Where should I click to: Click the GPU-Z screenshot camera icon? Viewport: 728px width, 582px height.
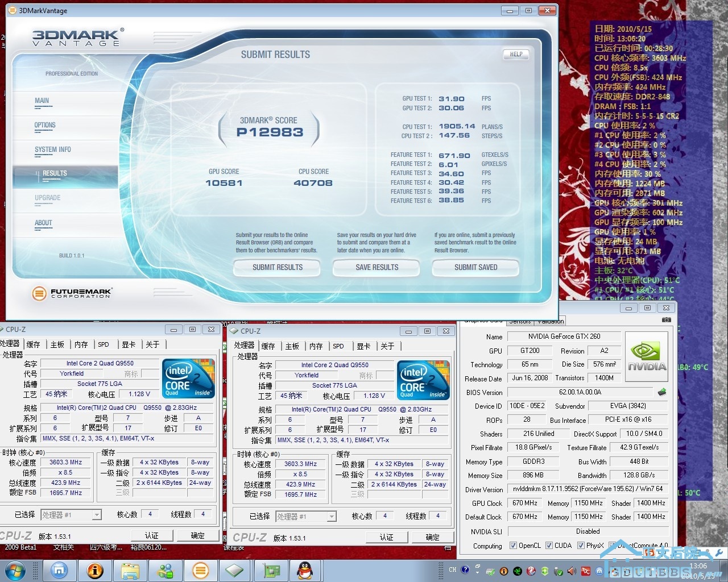click(667, 319)
